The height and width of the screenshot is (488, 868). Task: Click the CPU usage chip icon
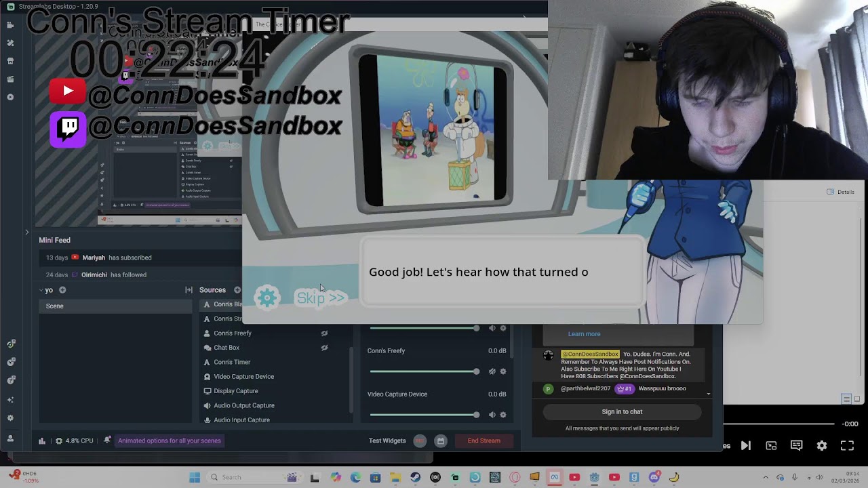[59, 441]
